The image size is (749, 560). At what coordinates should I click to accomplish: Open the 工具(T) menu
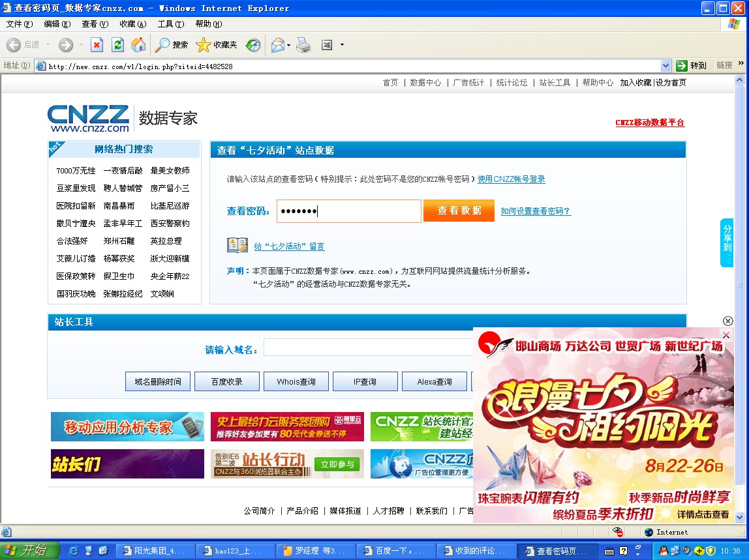pos(171,24)
